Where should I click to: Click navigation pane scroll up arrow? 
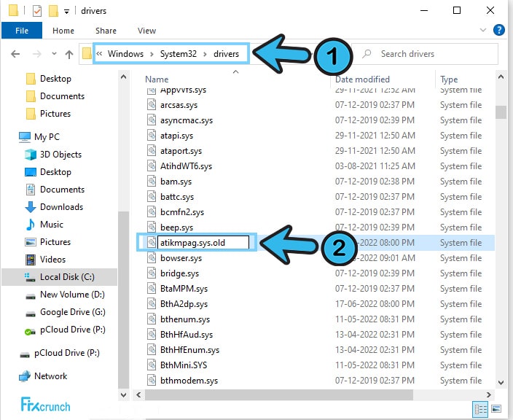tap(123, 77)
